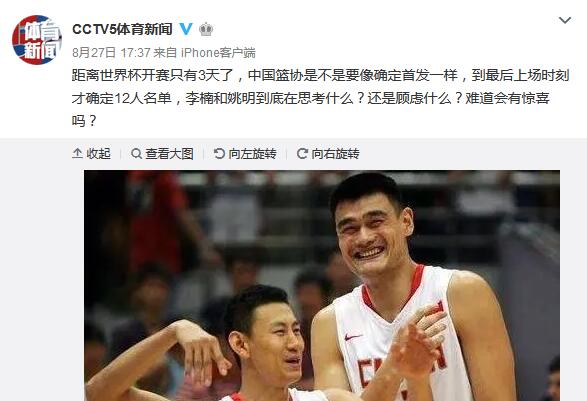
Task: Open the 8月27日 17:37 timestamp link
Action: (111, 53)
